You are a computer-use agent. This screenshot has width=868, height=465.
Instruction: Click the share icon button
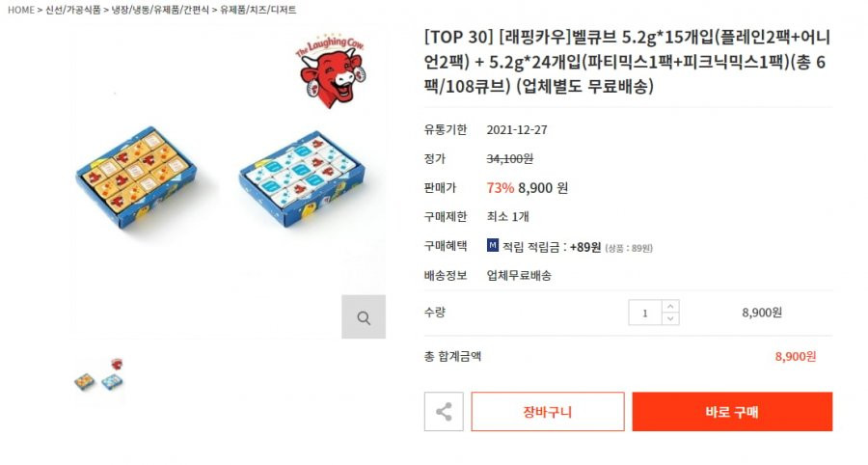(444, 411)
